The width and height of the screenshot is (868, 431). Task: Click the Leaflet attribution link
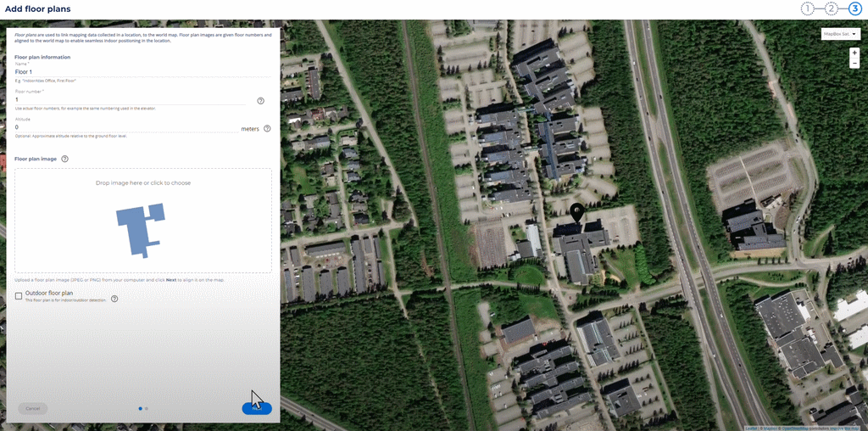pyautogui.click(x=751, y=428)
